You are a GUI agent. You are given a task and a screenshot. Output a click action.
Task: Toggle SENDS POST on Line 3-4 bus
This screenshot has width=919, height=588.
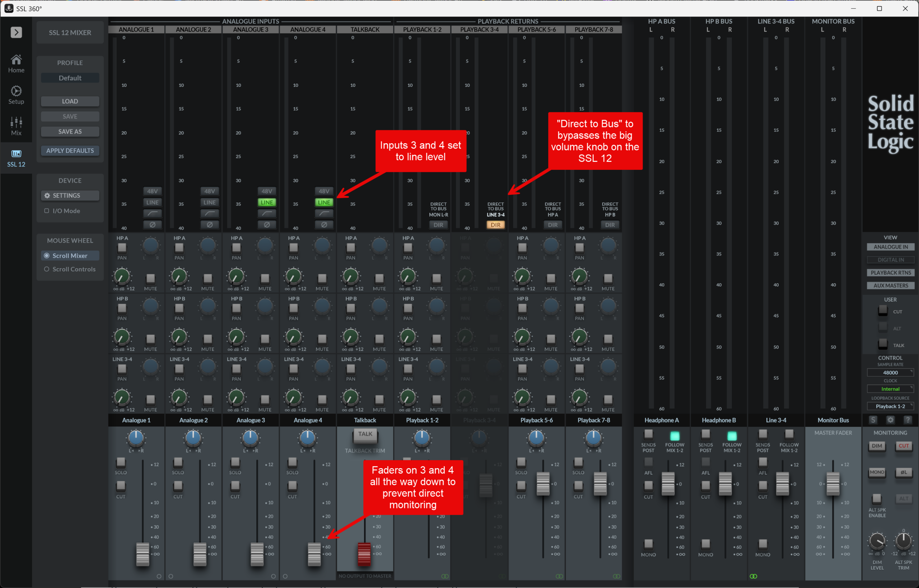click(762, 434)
